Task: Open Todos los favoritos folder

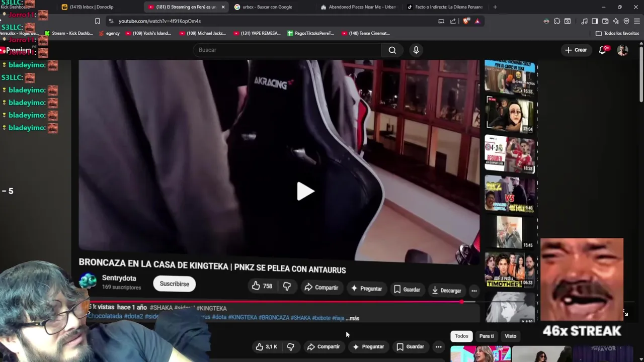Action: click(617, 33)
